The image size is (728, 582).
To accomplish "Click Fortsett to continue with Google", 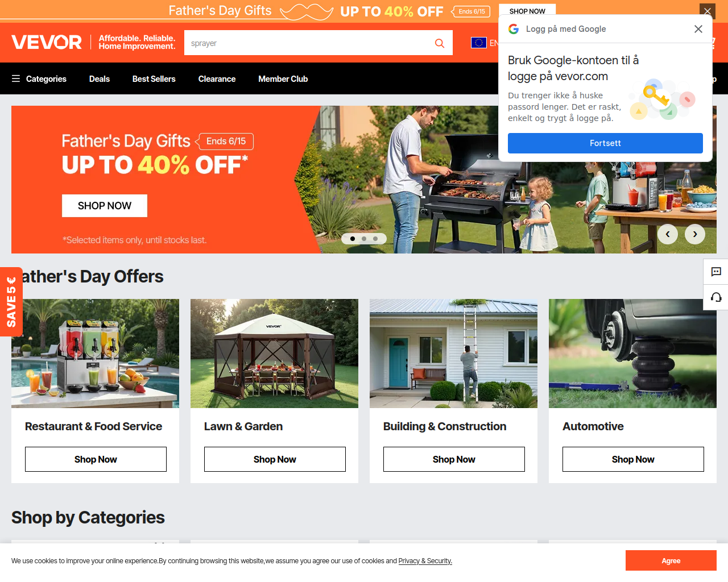I will pyautogui.click(x=605, y=143).
